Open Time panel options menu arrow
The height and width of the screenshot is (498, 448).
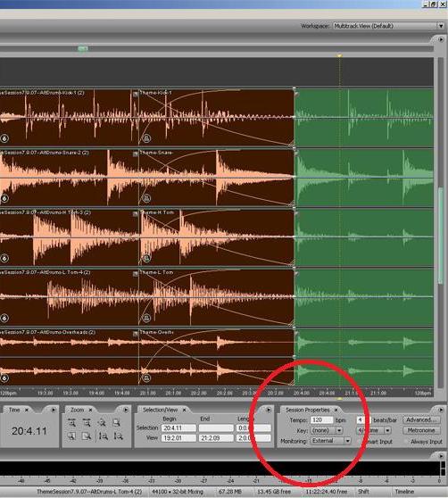pos(53,410)
